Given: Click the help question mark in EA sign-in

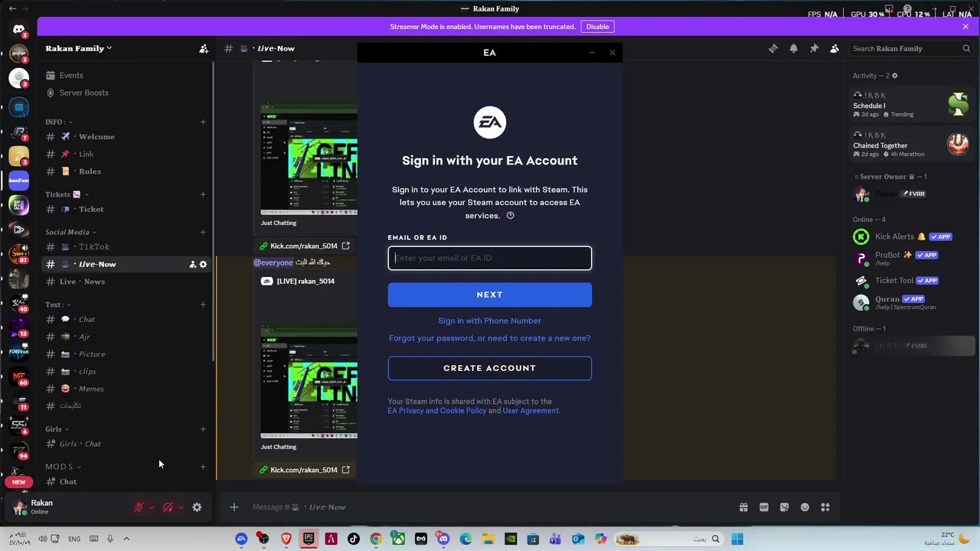Looking at the screenshot, I should pos(510,216).
